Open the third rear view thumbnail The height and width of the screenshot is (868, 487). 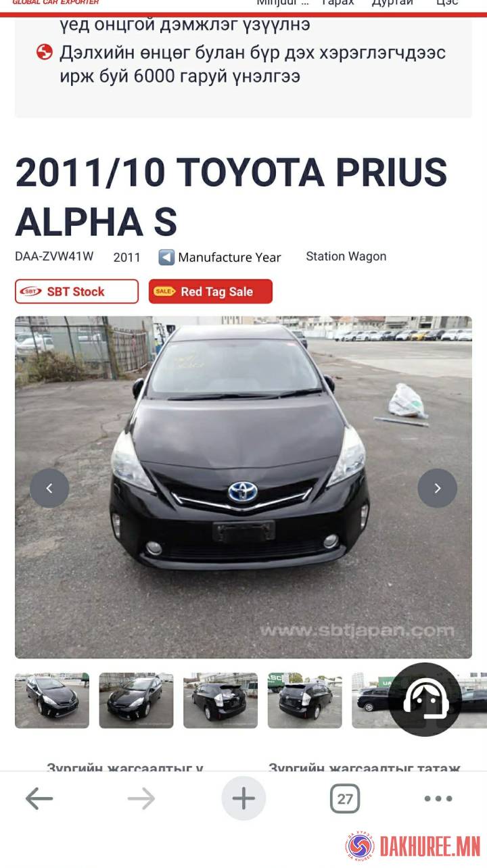221,700
